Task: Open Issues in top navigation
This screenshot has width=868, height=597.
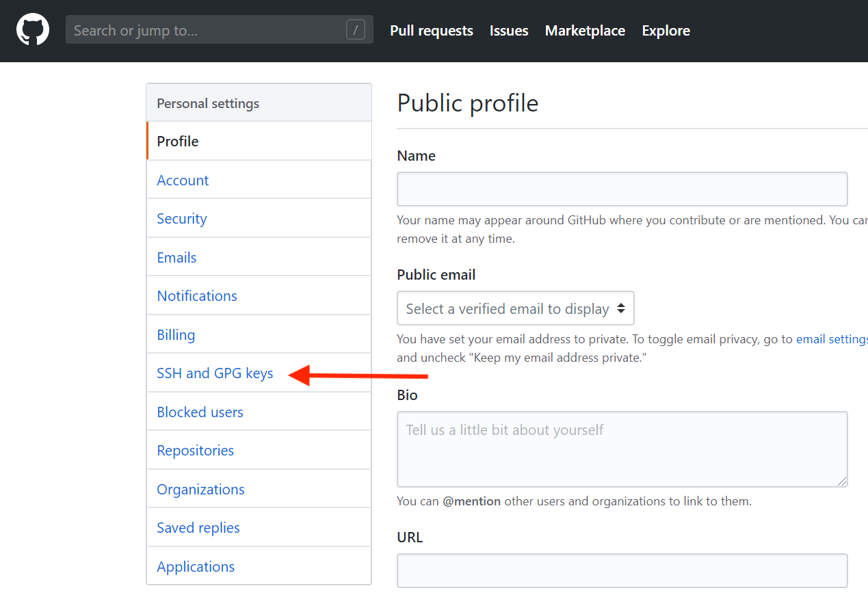Action: tap(509, 31)
